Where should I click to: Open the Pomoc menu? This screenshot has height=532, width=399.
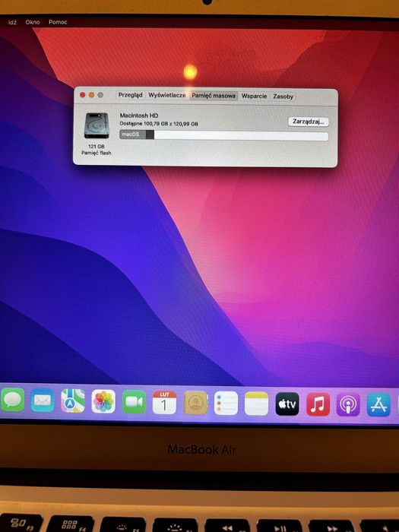(58, 22)
